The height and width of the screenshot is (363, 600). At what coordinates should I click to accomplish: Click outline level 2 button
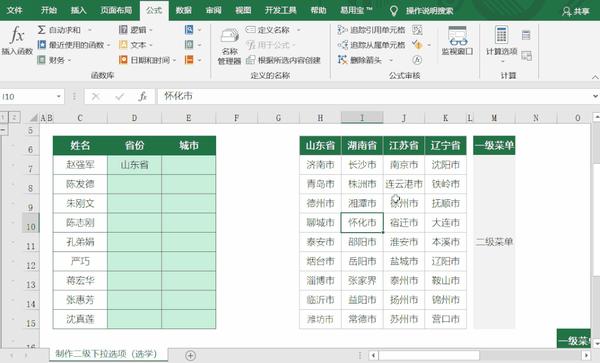pyautogui.click(x=14, y=117)
